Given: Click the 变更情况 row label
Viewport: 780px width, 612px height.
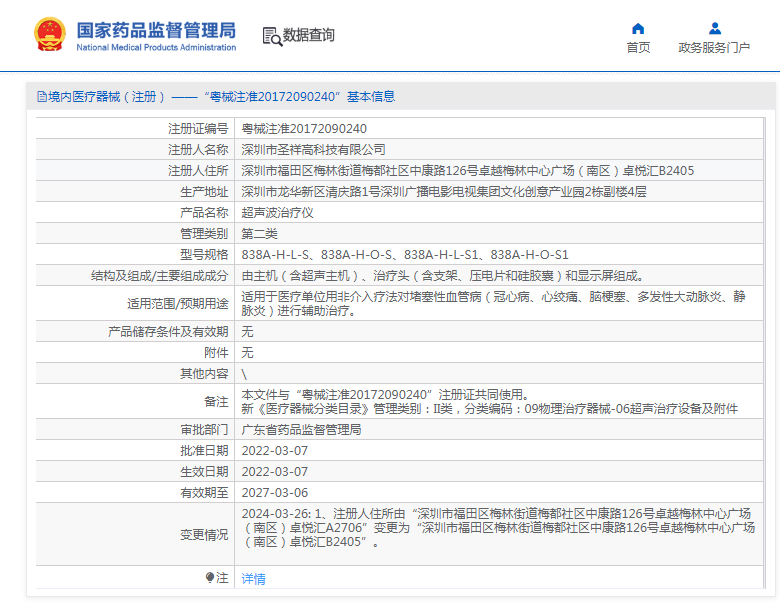Looking at the screenshot, I should tap(204, 535).
